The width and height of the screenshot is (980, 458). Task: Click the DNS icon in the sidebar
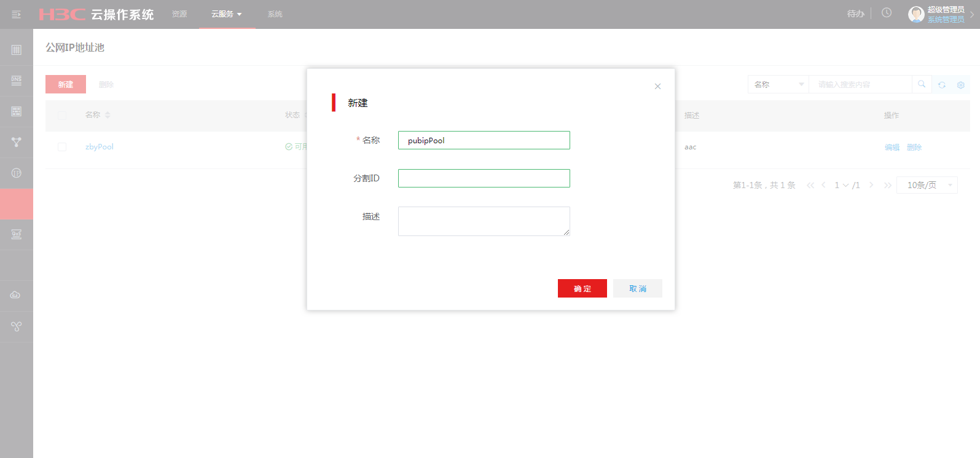[x=17, y=81]
